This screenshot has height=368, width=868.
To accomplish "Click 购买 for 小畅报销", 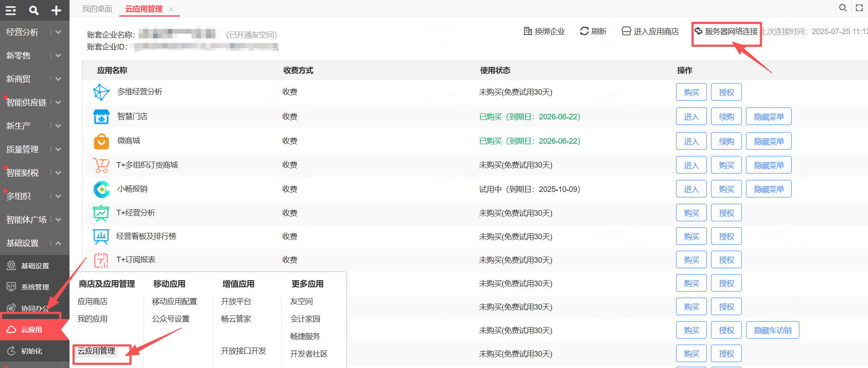I will coord(726,189).
